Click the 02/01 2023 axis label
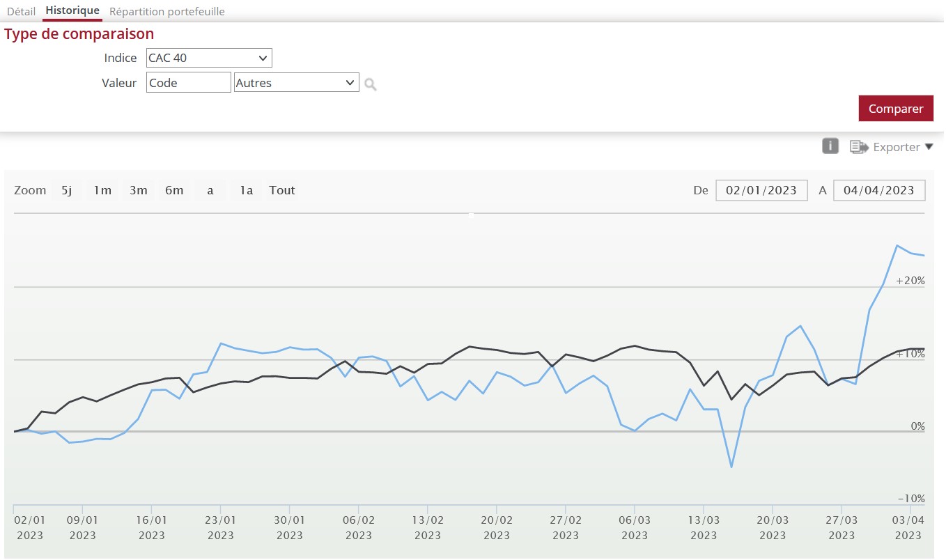This screenshot has width=946, height=560. (30, 527)
